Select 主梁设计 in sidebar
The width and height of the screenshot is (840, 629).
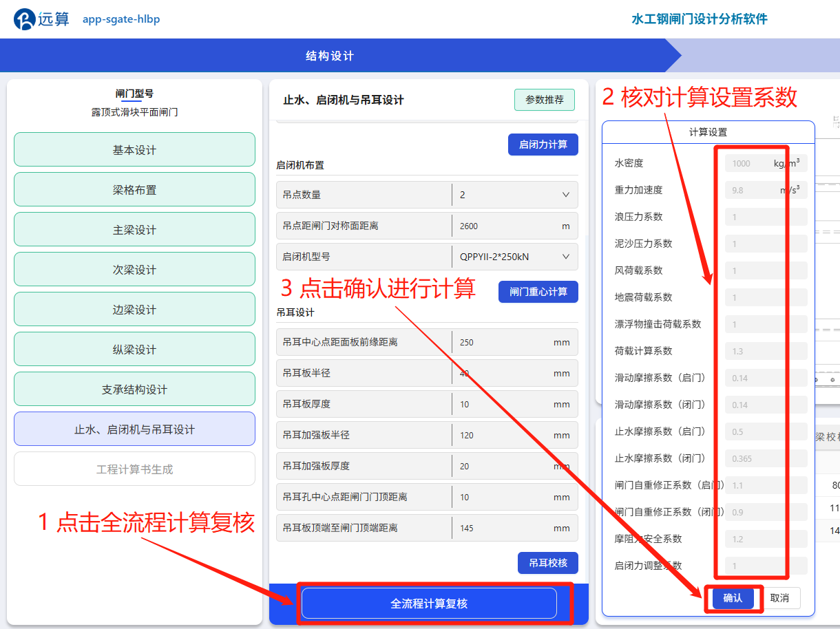click(134, 230)
